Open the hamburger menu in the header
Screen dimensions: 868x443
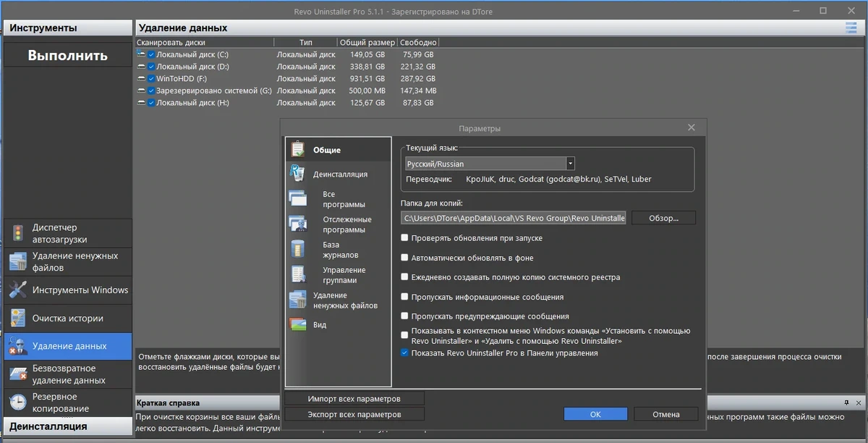pos(851,28)
